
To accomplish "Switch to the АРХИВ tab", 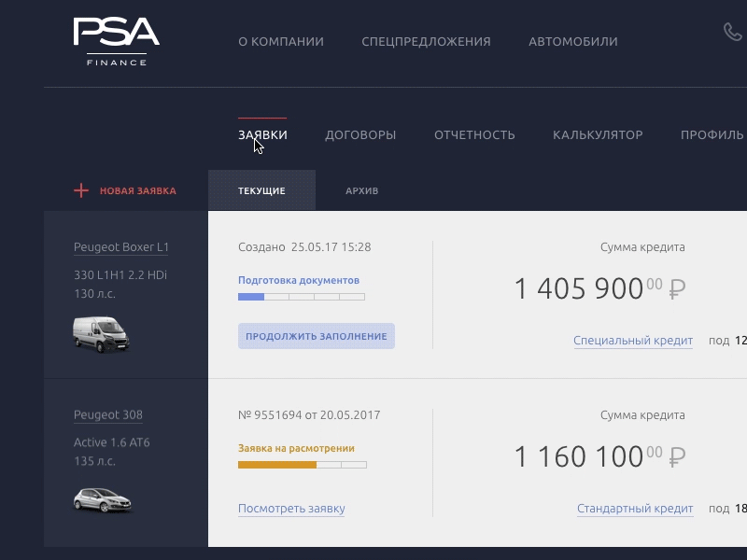I will coord(363,189).
